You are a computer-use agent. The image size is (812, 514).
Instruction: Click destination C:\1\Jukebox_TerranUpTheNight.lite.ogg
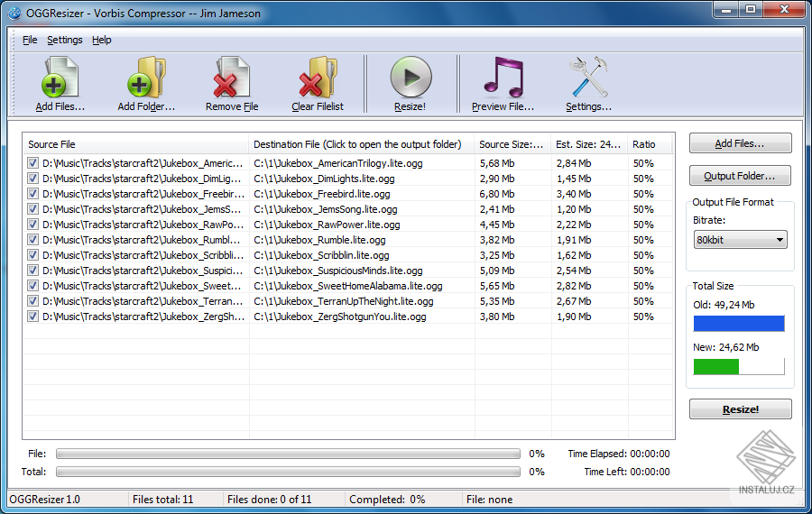(344, 301)
